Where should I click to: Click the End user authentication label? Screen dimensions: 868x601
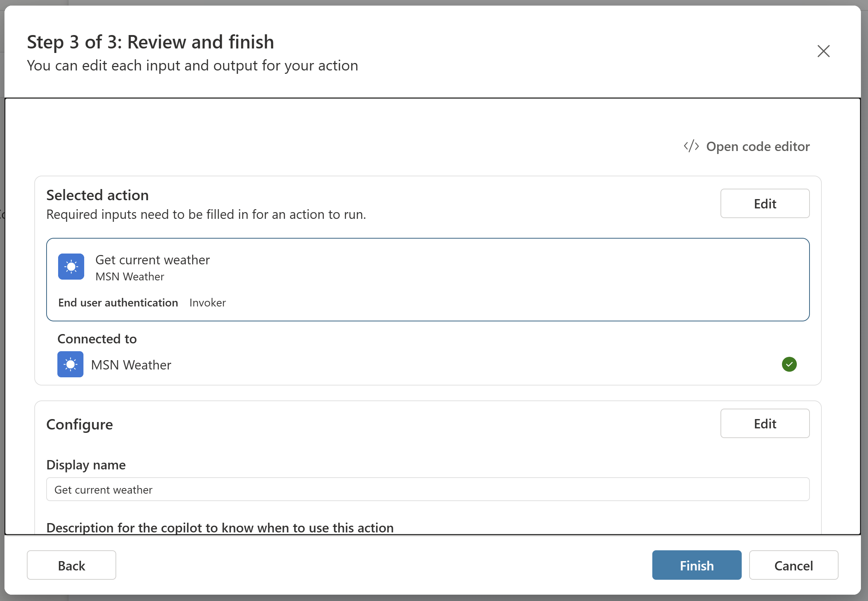pos(118,303)
